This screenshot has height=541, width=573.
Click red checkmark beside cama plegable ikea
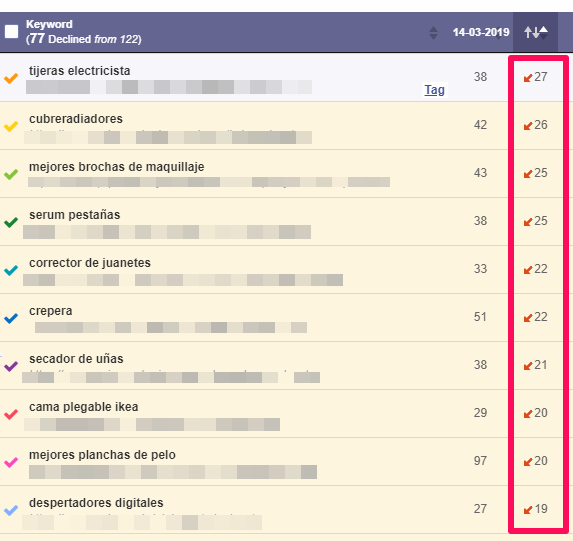tap(11, 414)
